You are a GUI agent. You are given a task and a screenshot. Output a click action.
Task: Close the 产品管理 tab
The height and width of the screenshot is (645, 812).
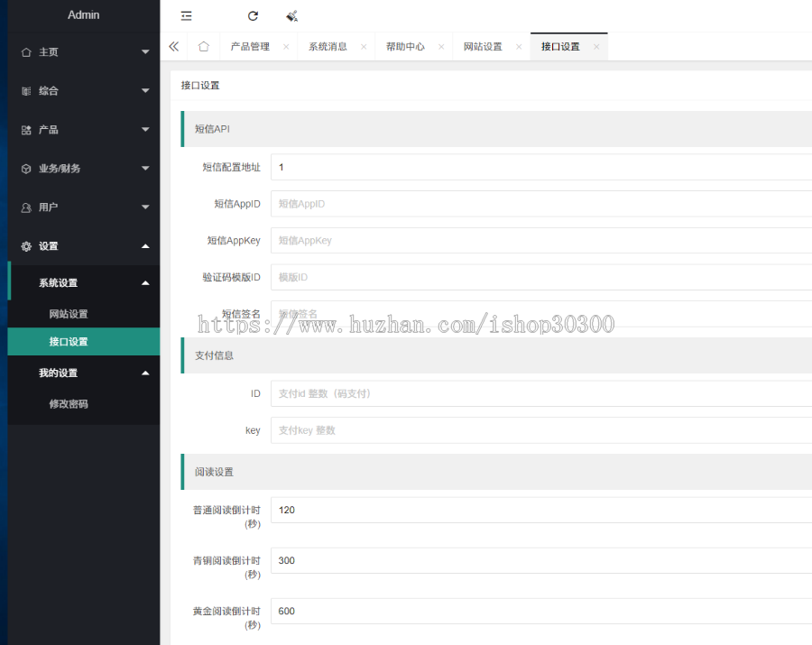tap(286, 47)
